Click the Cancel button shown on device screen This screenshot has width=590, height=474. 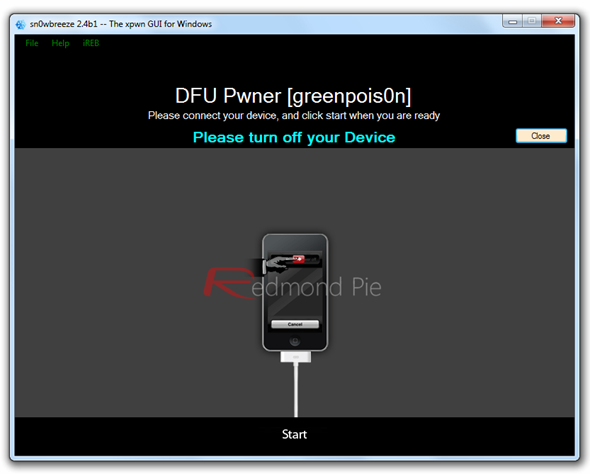click(x=295, y=324)
